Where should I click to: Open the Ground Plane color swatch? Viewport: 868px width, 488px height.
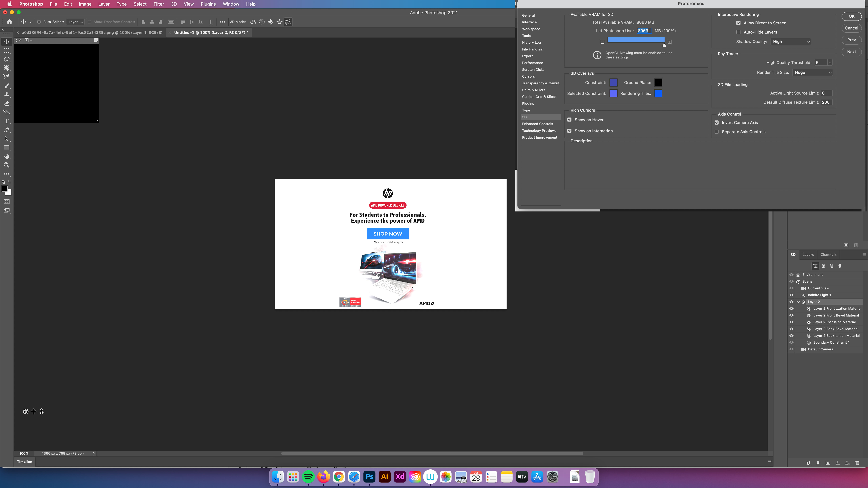[x=658, y=83]
